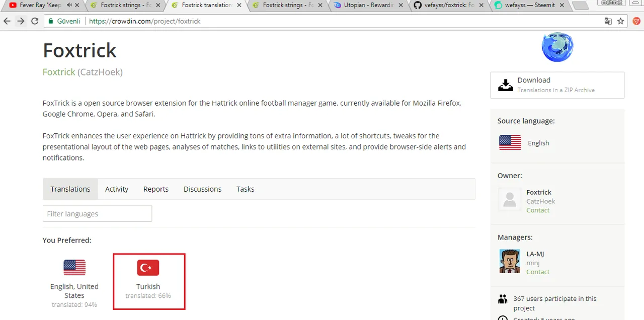Bookmark this page with the star icon
The width and height of the screenshot is (644, 320).
coord(621,21)
